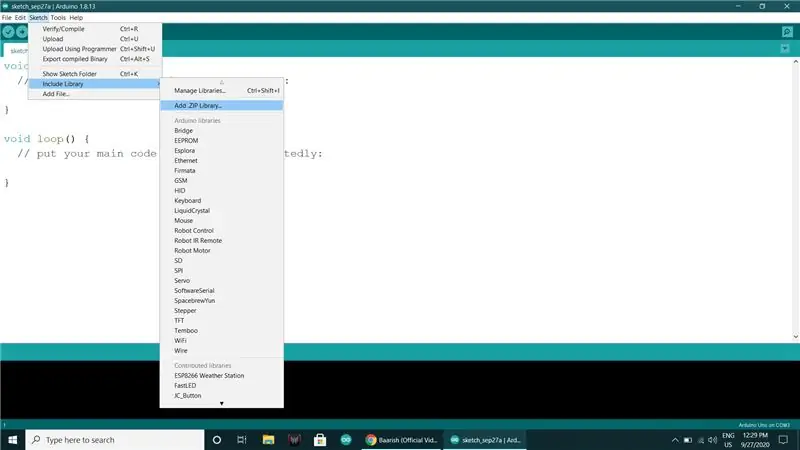Click the ENG US language indicator
The height and width of the screenshot is (450, 800).
coord(728,440)
